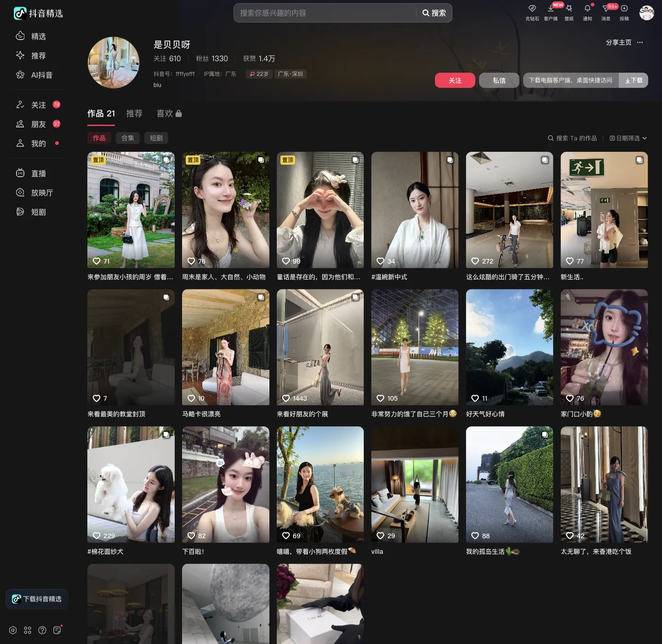The image size is (662, 644).
Task: Open the hexagon settings icon in the sidebar footer
Action: pos(13,630)
